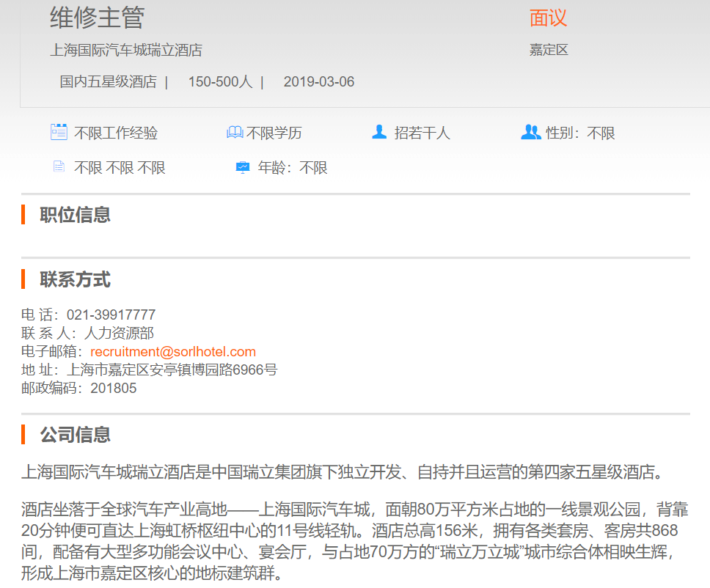The width and height of the screenshot is (710, 588).
Task: Click the document icon beside 不限 不限 不限
Action: coord(59,167)
